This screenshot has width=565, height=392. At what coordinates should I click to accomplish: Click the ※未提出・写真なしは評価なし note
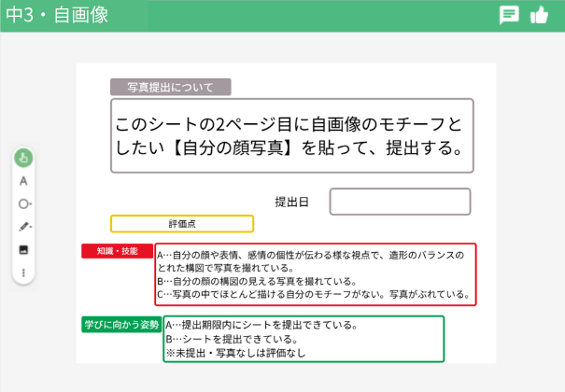(x=235, y=354)
